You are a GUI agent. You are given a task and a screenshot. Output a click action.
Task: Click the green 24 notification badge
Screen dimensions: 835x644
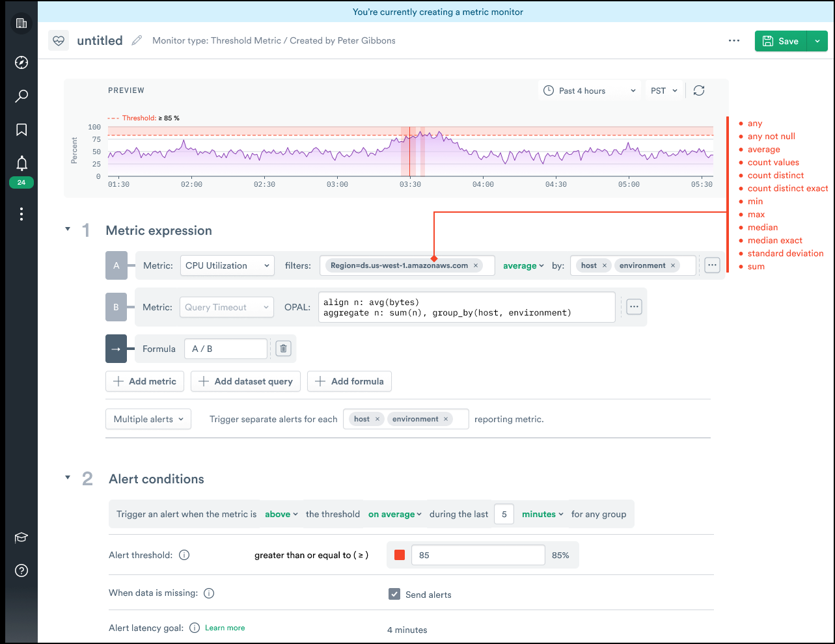pyautogui.click(x=21, y=183)
